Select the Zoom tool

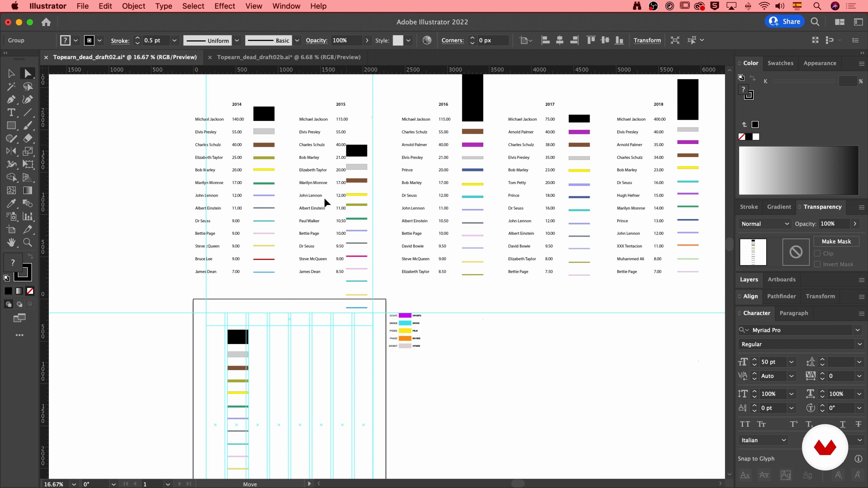28,242
